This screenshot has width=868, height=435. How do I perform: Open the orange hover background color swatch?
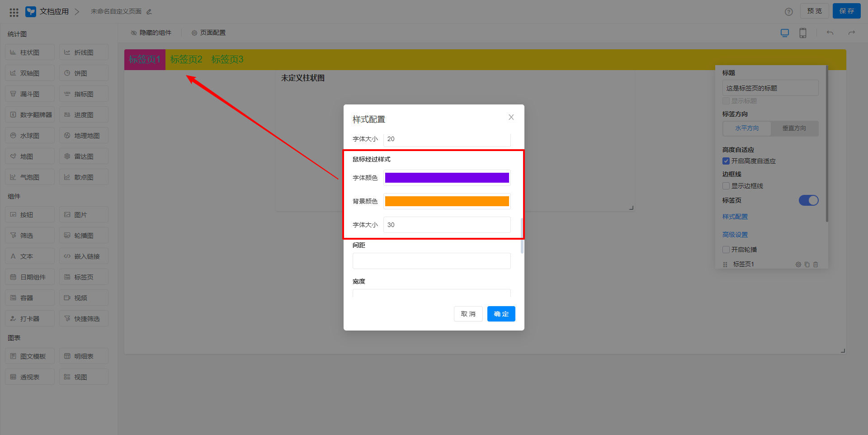(447, 201)
